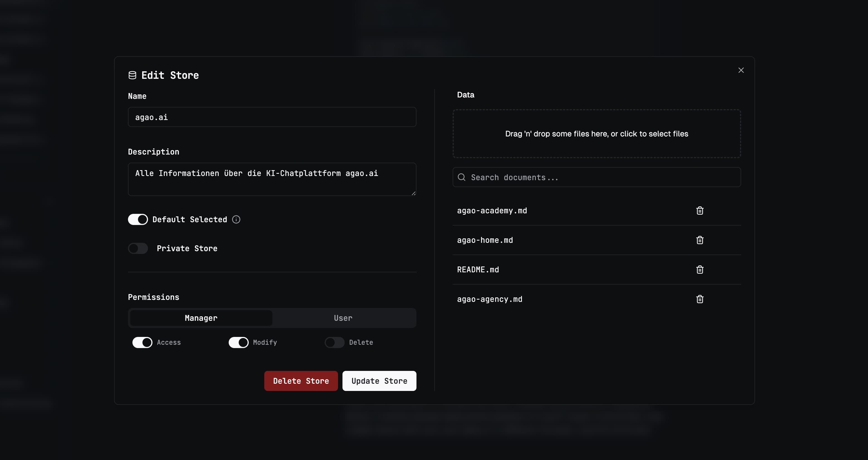Screen dimensions: 868x460
Task: Click into the Name field with agao.ai
Action: (272, 117)
